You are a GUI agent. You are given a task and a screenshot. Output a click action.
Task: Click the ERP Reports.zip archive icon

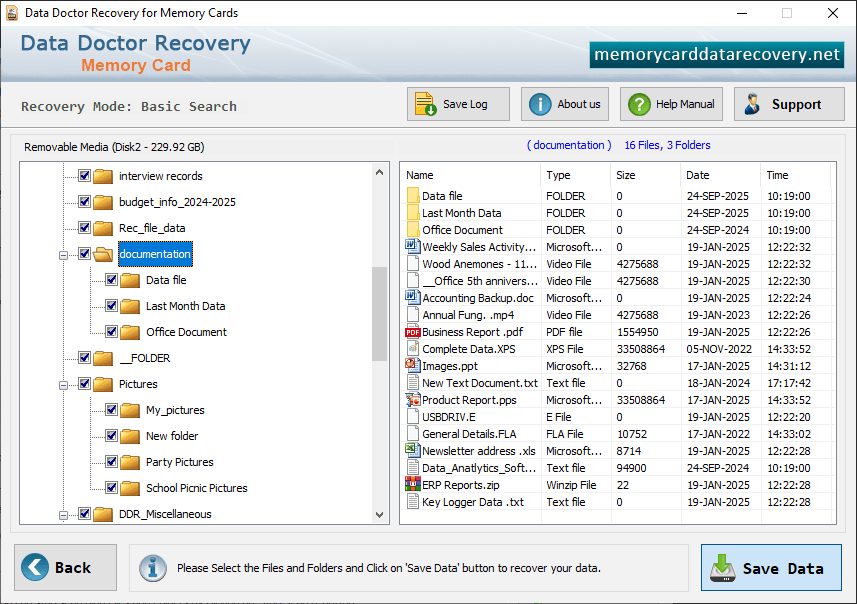[x=413, y=484]
